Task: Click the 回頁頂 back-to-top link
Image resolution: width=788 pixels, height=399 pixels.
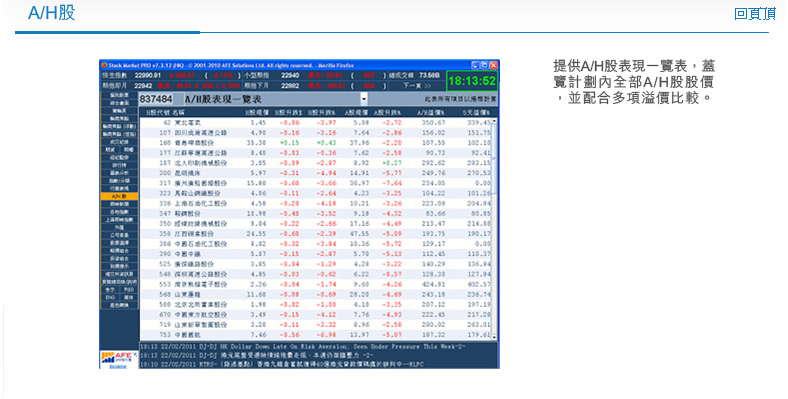Action: click(x=754, y=14)
